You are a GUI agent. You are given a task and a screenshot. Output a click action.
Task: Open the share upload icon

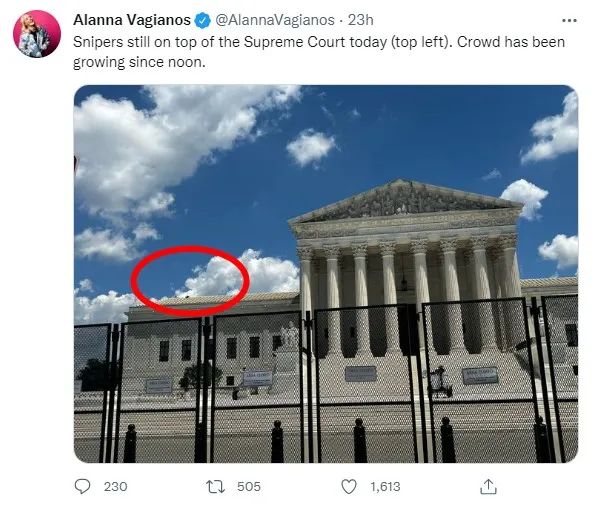pyautogui.click(x=488, y=487)
